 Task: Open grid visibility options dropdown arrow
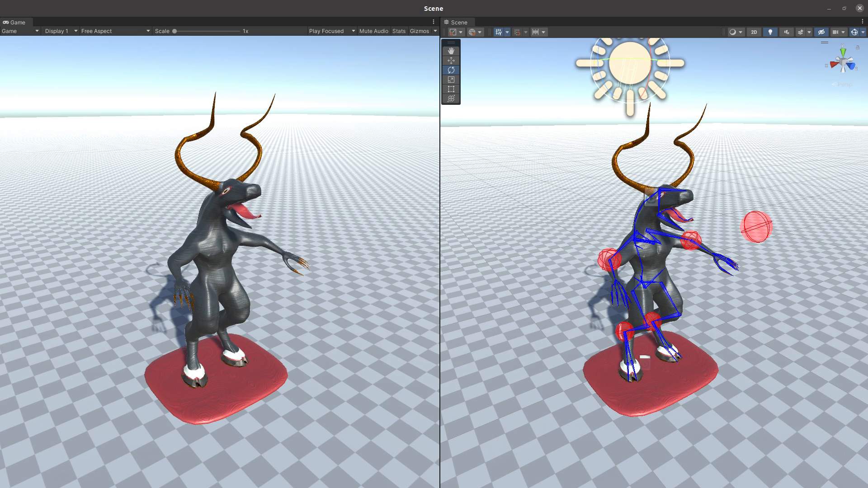point(507,32)
